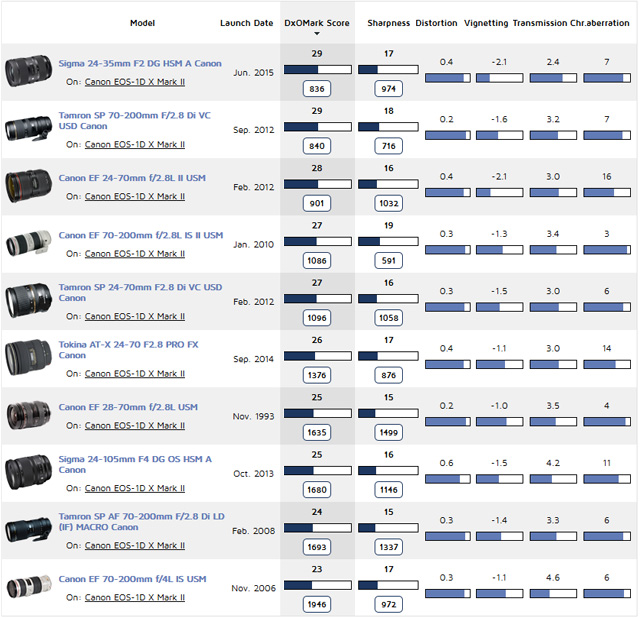Click distortion bar showing 0.6
Viewport: 640px width, 618px height.
tap(448, 479)
